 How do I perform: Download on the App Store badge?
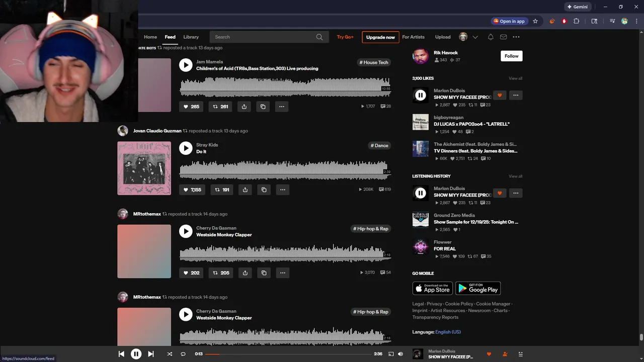[433, 288]
